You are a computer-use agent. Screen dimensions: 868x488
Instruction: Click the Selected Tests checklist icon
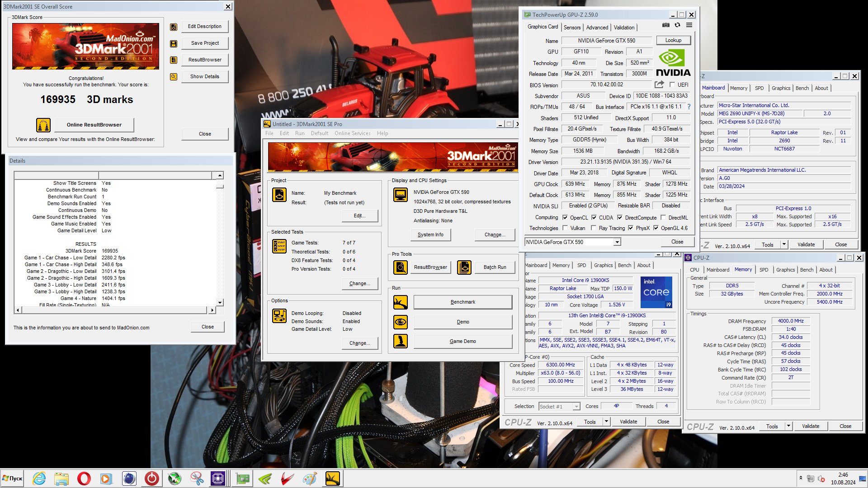coord(279,246)
